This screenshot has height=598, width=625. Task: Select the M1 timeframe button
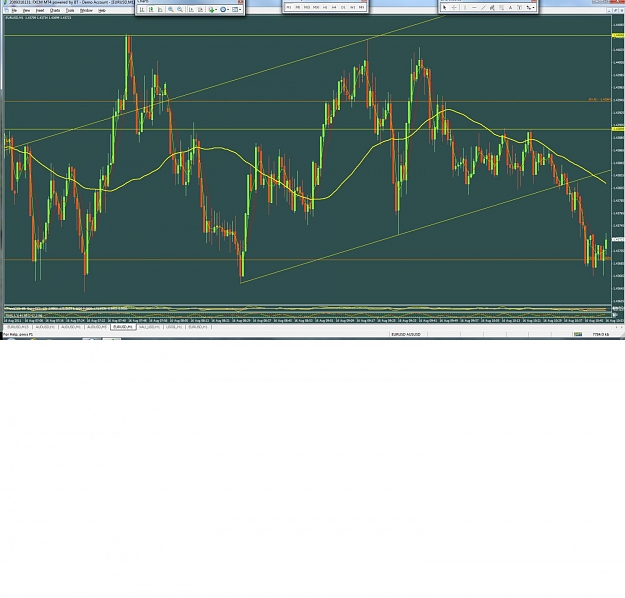tap(289, 7)
